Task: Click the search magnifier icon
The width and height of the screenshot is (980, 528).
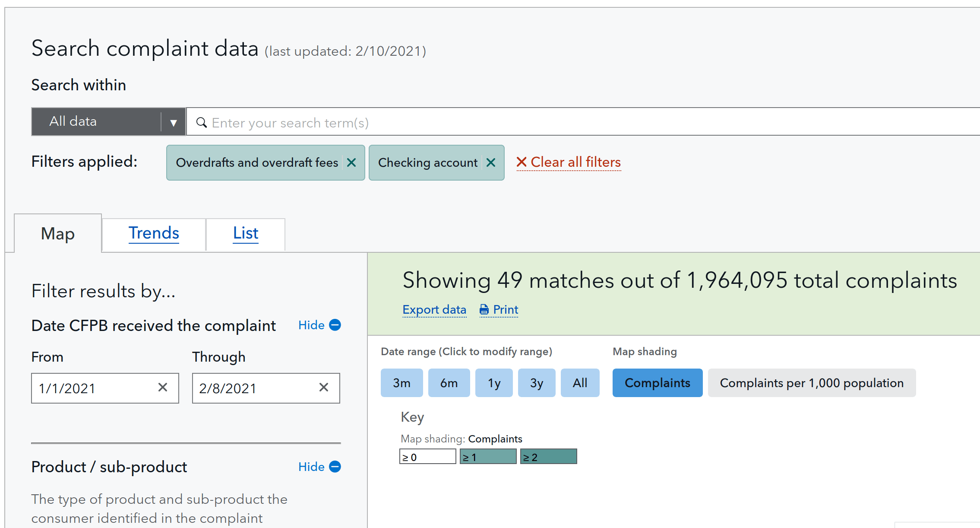Action: 201,122
